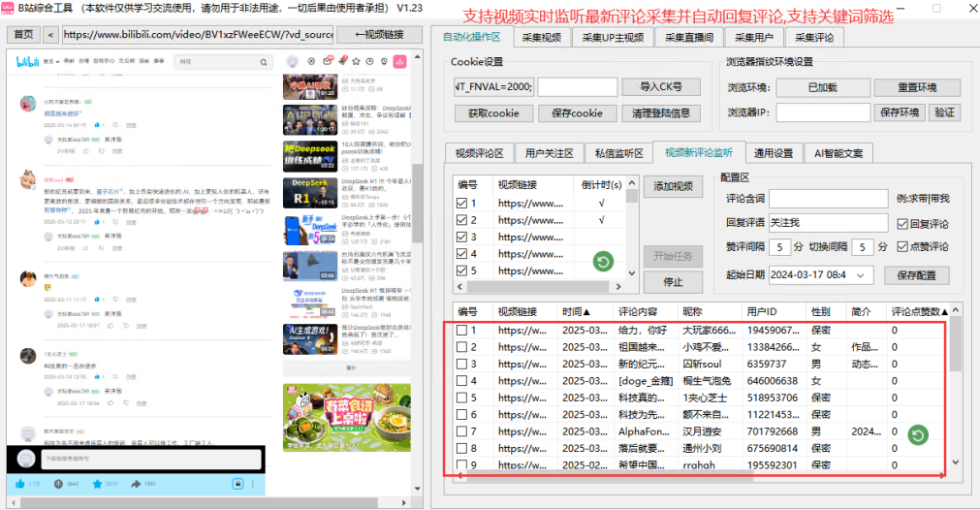
Task: Open the user avatar in bilibili header
Action: pyautogui.click(x=293, y=61)
